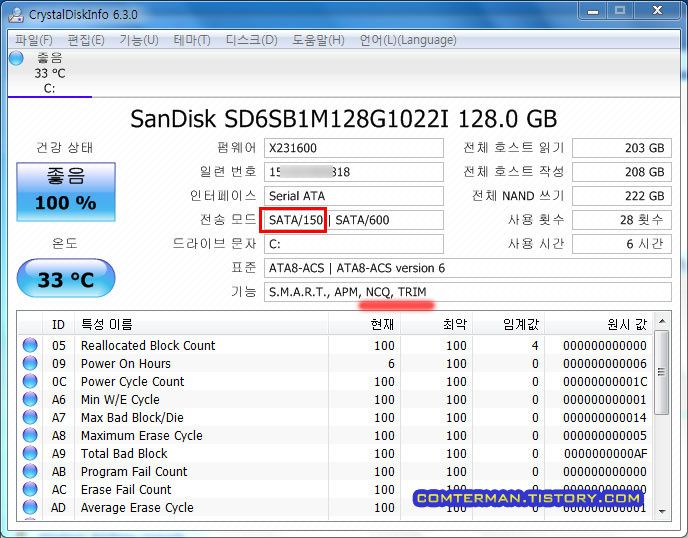Screen dimensions: 688x538
Task: Open the 편집(E) menu
Action: coord(86,40)
